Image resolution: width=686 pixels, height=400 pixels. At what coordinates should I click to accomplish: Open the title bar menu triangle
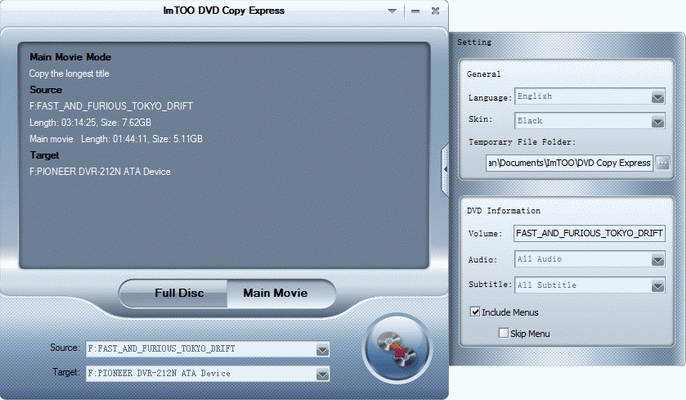[392, 11]
